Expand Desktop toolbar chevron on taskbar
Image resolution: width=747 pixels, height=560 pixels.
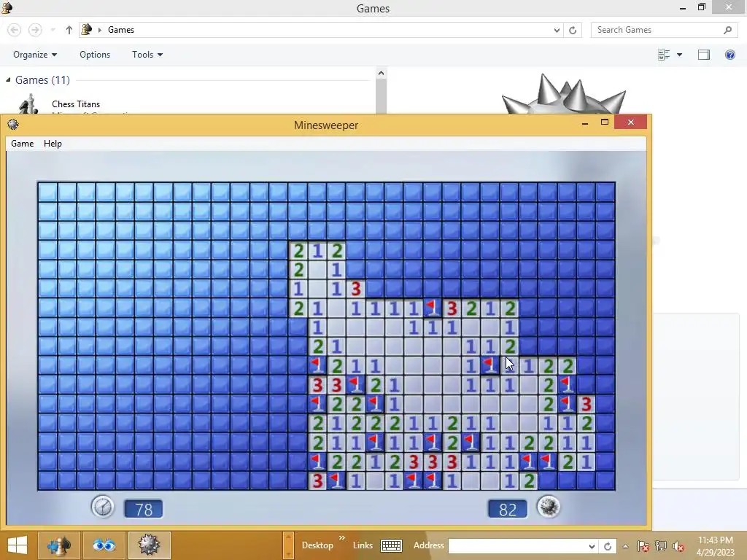342,537
